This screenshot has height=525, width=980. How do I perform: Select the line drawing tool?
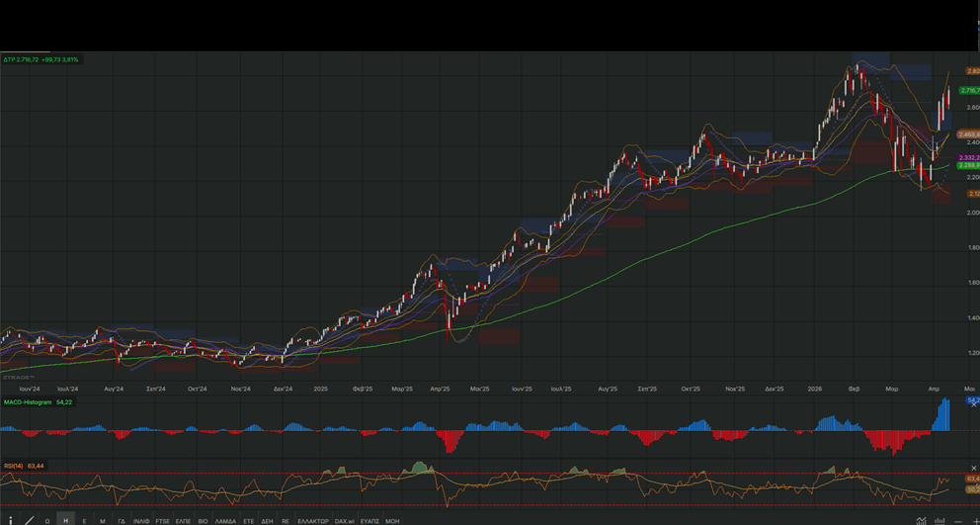pos(30,520)
